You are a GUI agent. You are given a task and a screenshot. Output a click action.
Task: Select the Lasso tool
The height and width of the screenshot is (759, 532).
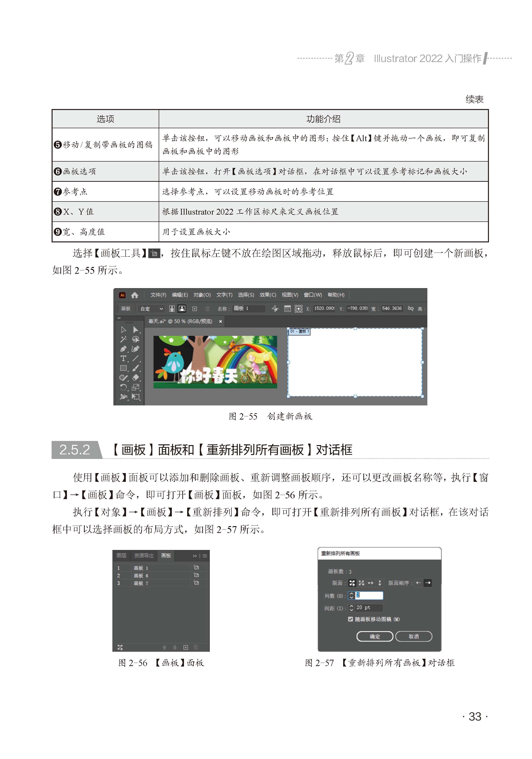pyautogui.click(x=136, y=339)
